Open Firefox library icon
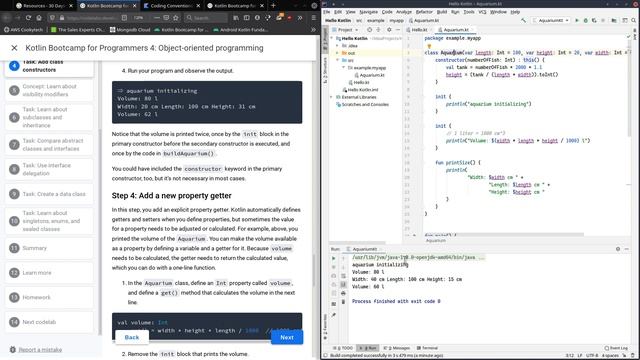The image size is (640, 360). (236, 18)
